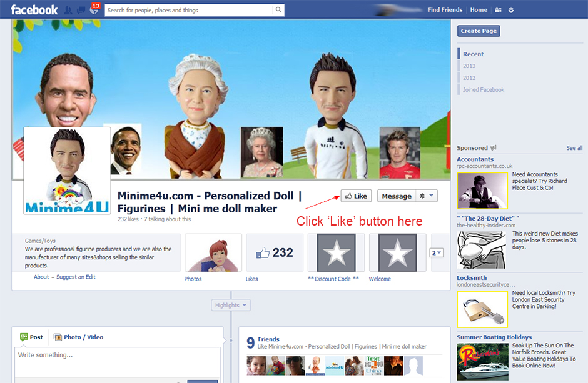588x383 pixels.
Task: Click 7 talking about this text
Action: [167, 219]
